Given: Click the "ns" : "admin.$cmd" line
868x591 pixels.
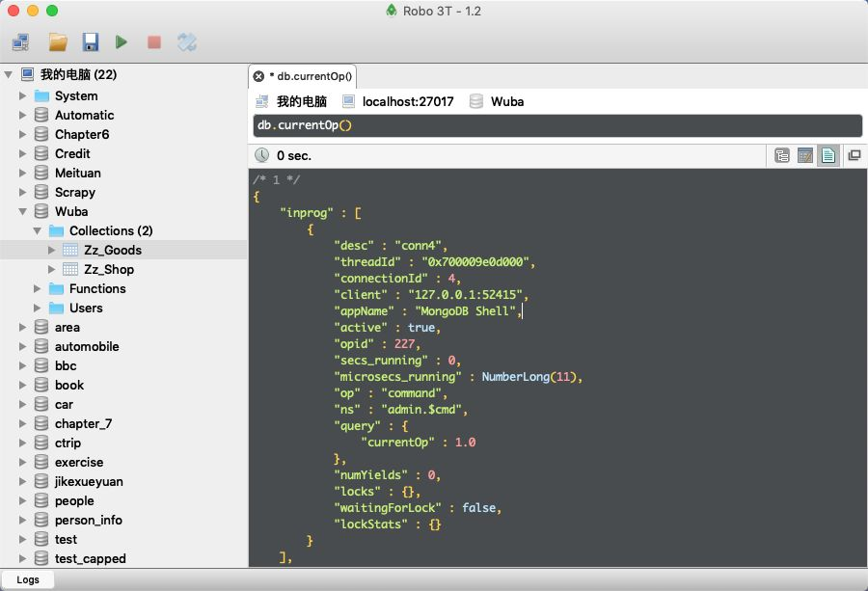Looking at the screenshot, I should pos(400,410).
